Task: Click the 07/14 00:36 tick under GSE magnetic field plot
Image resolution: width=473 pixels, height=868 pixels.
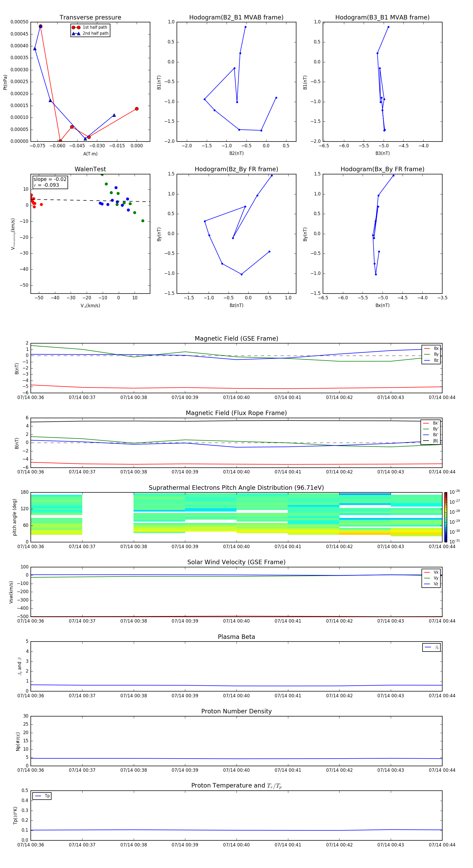Action: (31, 398)
